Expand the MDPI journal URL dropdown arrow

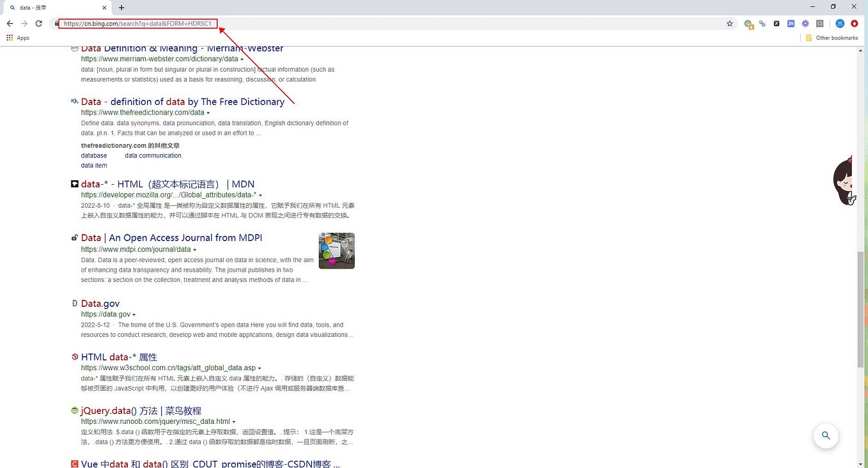[194, 249]
